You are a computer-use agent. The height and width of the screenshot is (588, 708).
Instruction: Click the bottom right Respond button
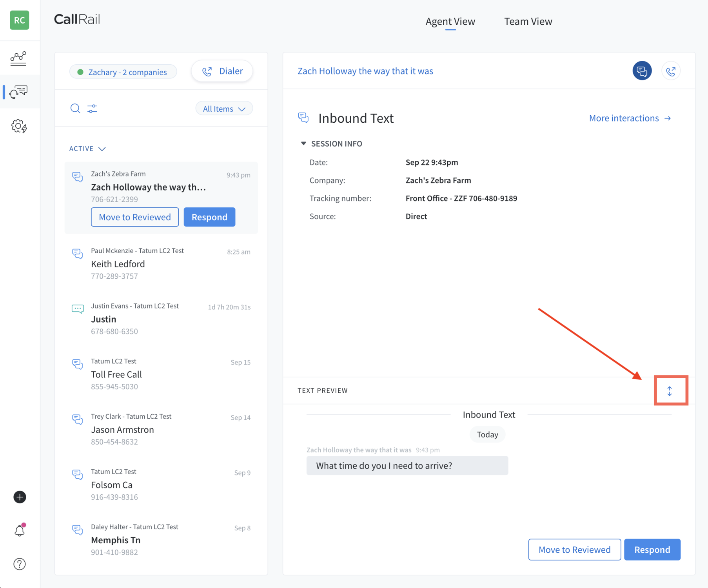click(x=652, y=550)
